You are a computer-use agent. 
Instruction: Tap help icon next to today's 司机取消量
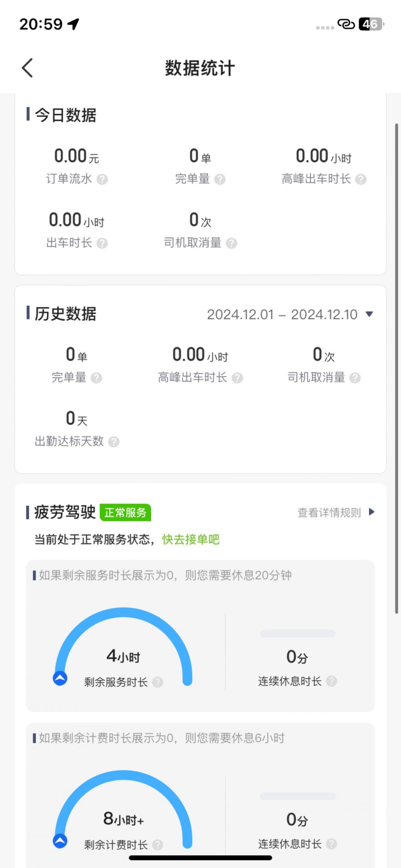pyautogui.click(x=231, y=244)
